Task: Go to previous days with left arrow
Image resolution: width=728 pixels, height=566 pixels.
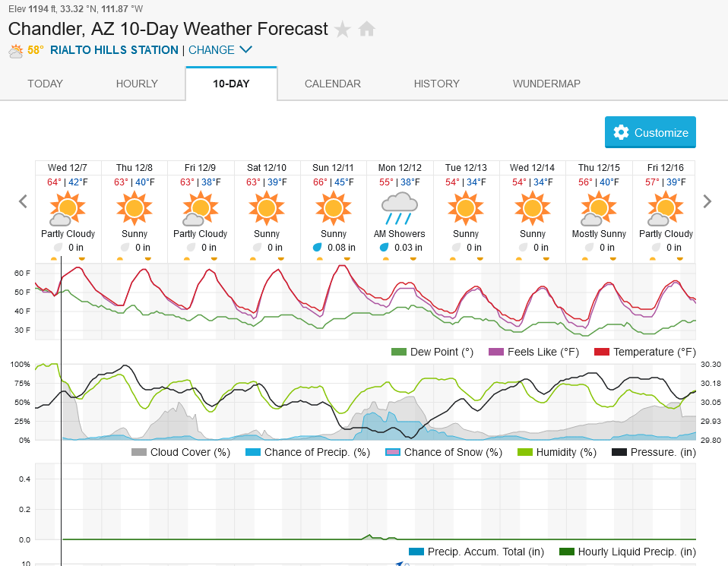Action: pos(23,201)
